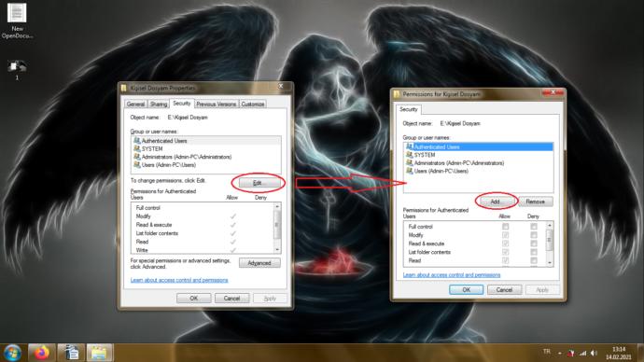
Task: Select Users (Admin-PC\Users) in Properties window
Action: pyautogui.click(x=206, y=165)
